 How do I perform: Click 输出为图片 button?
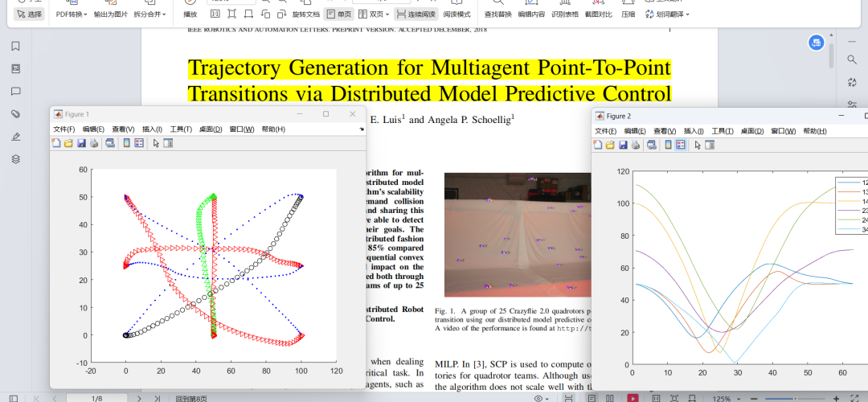coord(110,14)
